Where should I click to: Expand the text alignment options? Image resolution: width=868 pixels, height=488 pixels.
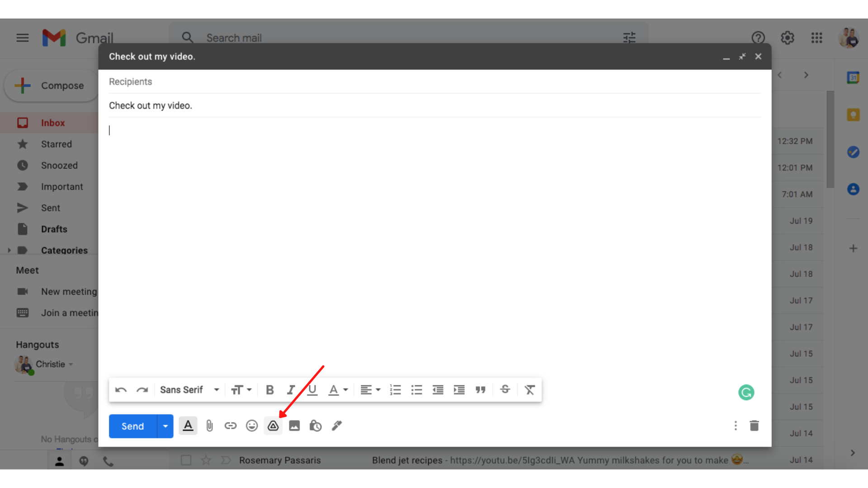tap(370, 389)
